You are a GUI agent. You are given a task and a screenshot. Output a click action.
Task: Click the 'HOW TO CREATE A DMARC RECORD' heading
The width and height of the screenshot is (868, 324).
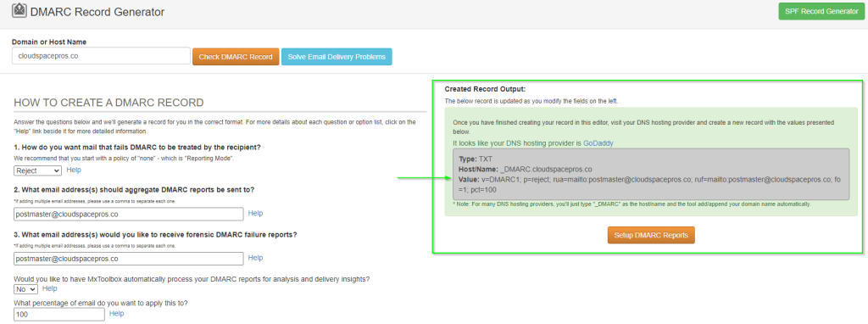[x=108, y=103]
